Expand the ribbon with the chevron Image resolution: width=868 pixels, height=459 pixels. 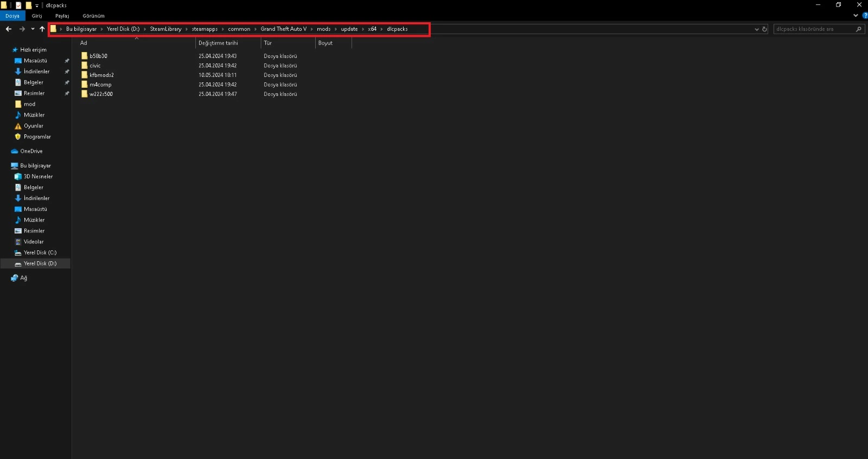click(856, 16)
